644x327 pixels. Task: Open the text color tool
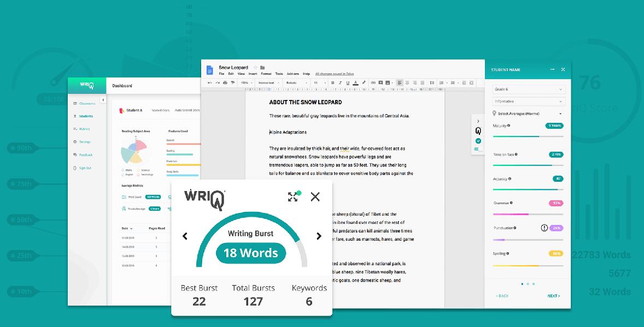[x=356, y=83]
